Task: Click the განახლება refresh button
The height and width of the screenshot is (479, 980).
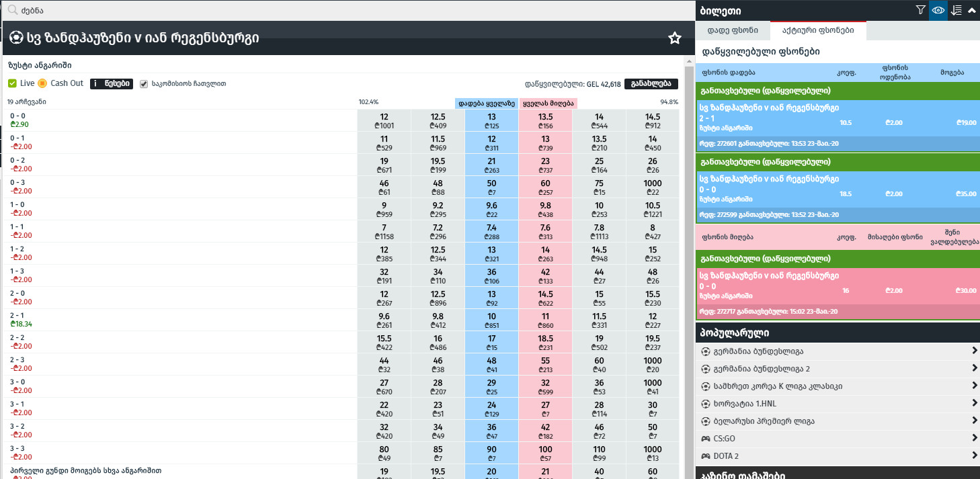Action: coord(651,84)
